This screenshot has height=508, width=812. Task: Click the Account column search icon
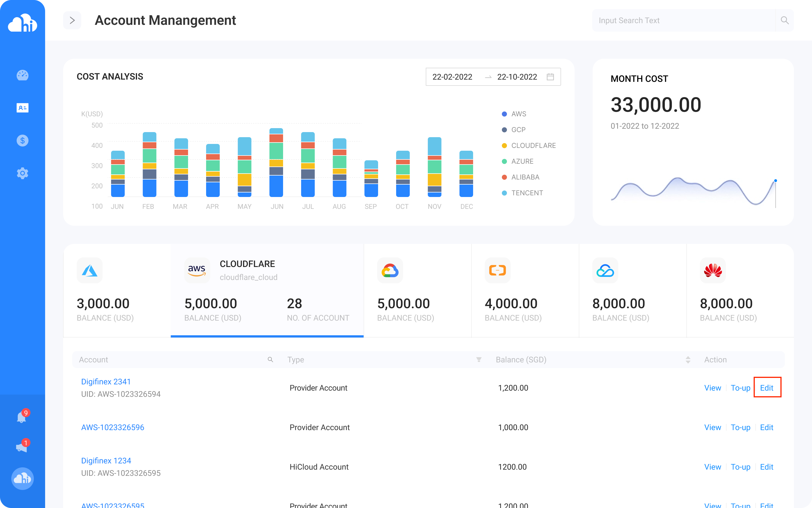pos(270,360)
